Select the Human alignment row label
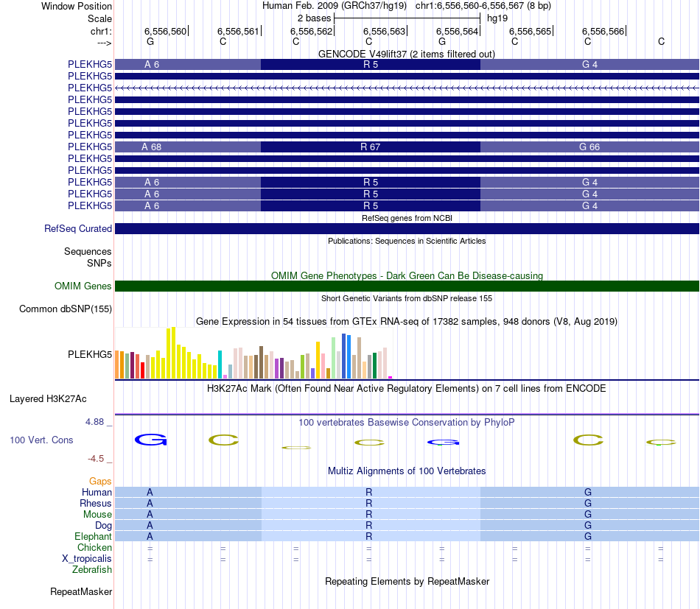Image resolution: width=700 pixels, height=609 pixels. click(97, 492)
